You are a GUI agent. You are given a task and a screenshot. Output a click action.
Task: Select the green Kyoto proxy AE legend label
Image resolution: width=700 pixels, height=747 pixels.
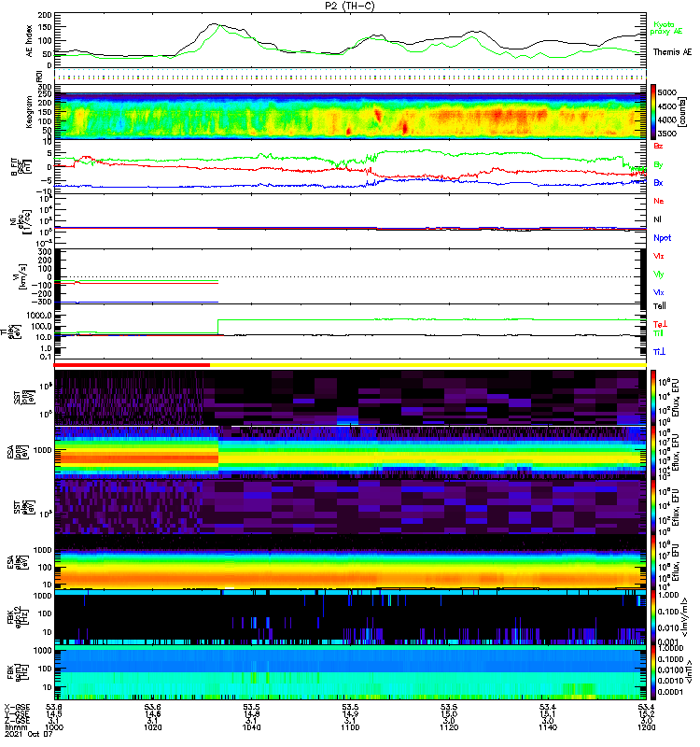tap(665, 28)
